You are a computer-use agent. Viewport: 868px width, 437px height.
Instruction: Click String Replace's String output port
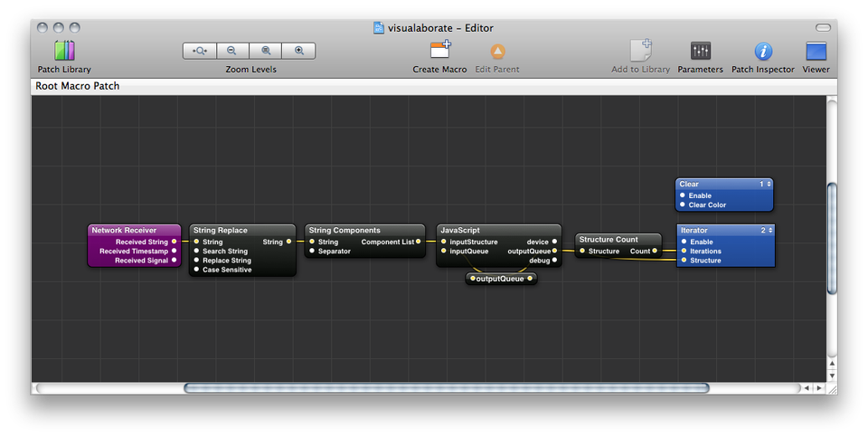288,242
